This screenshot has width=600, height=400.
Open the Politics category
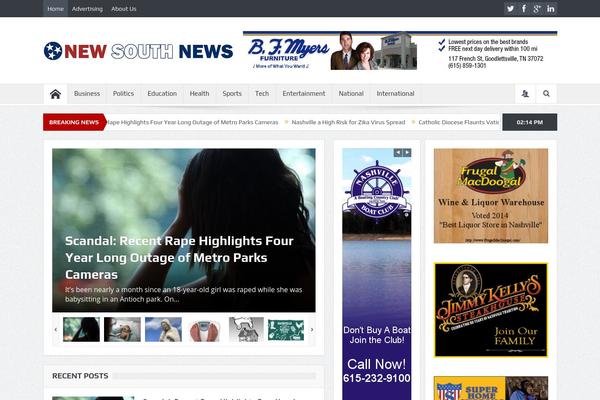(x=123, y=94)
